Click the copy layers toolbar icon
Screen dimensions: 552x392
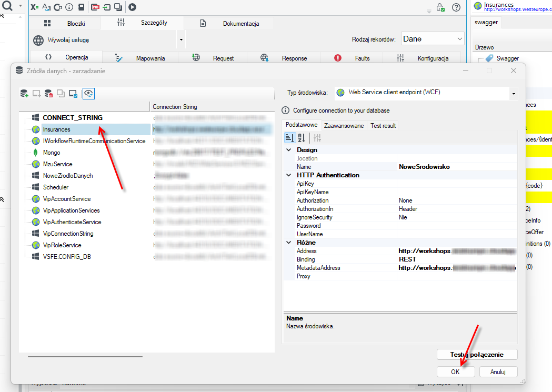[118, 7]
